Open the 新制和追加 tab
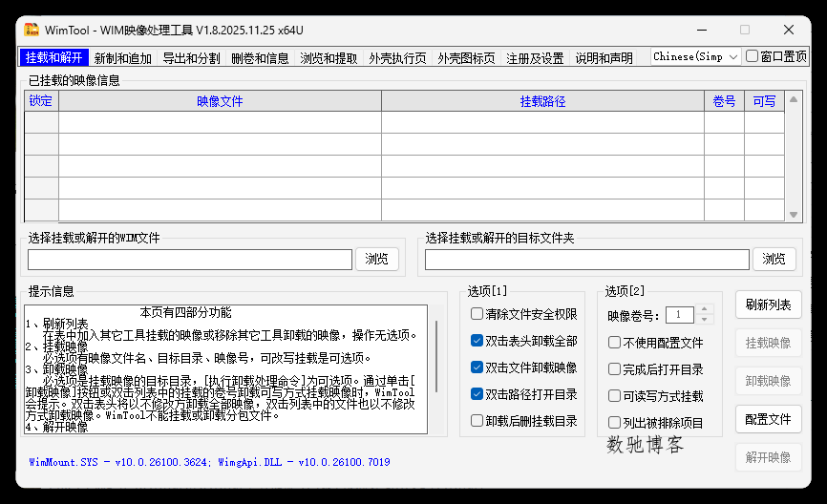This screenshot has width=827, height=504. click(x=123, y=57)
